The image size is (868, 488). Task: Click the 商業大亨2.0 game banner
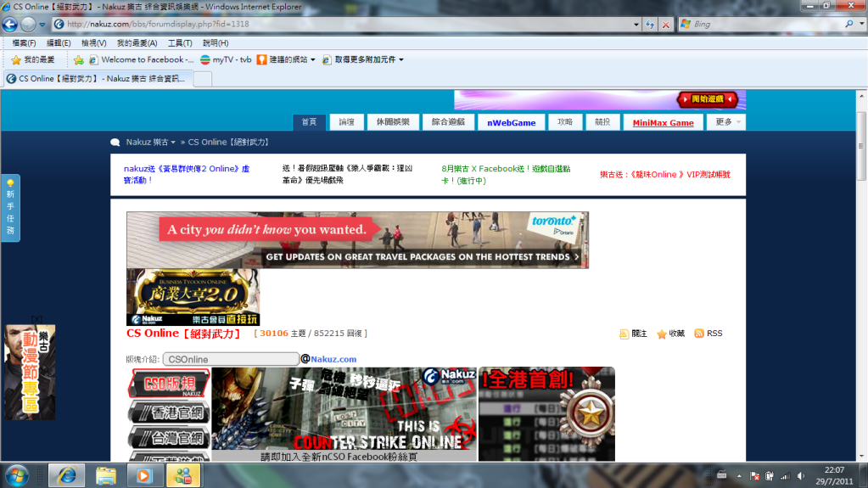(x=193, y=297)
